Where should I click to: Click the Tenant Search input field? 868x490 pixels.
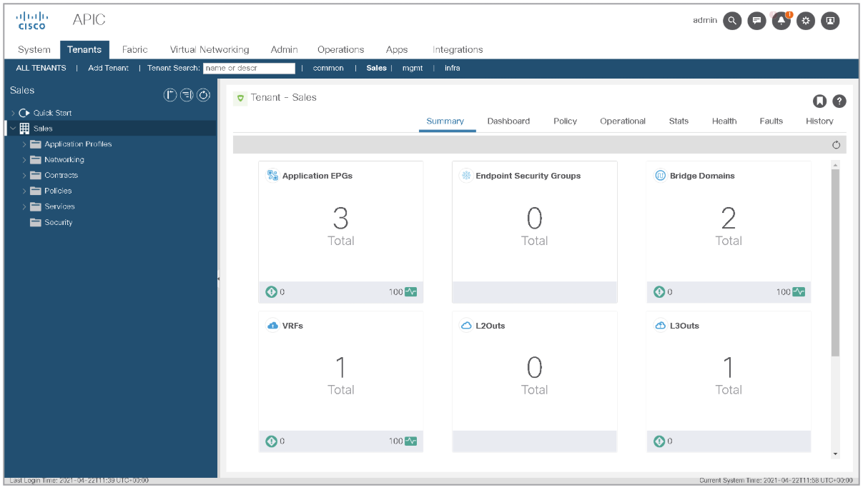point(249,68)
